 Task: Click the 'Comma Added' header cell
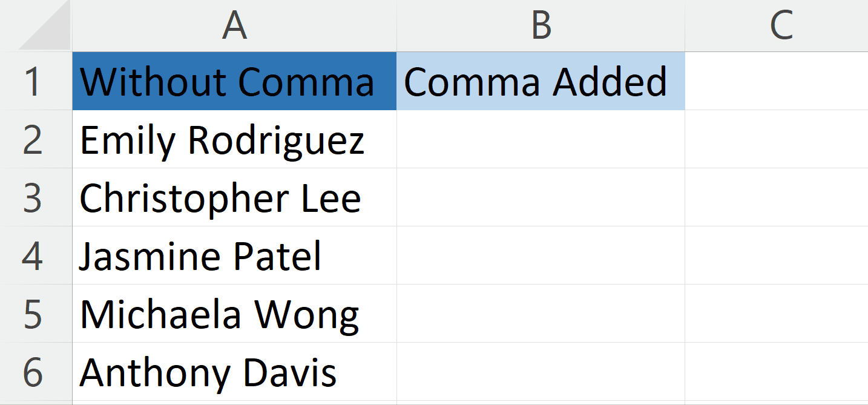(x=540, y=82)
